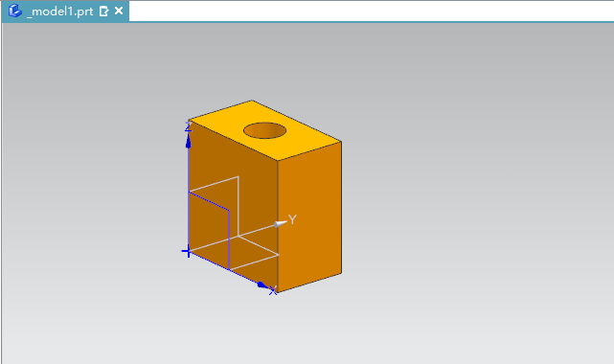Viewport: 614px width, 364px height.
Task: Switch to the _model1.prt tab
Action: coord(60,11)
